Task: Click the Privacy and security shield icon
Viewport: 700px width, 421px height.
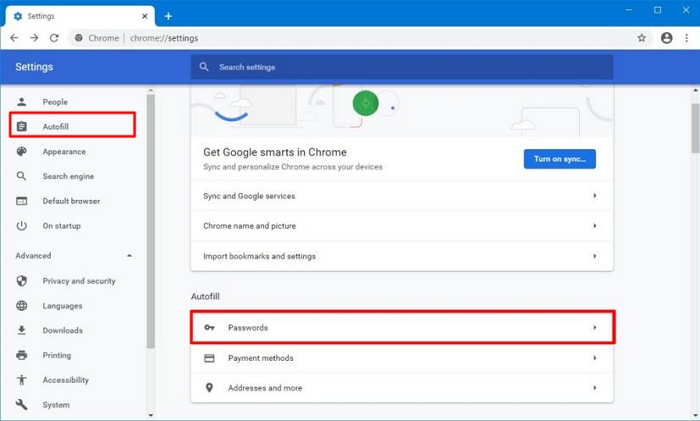Action: tap(21, 281)
